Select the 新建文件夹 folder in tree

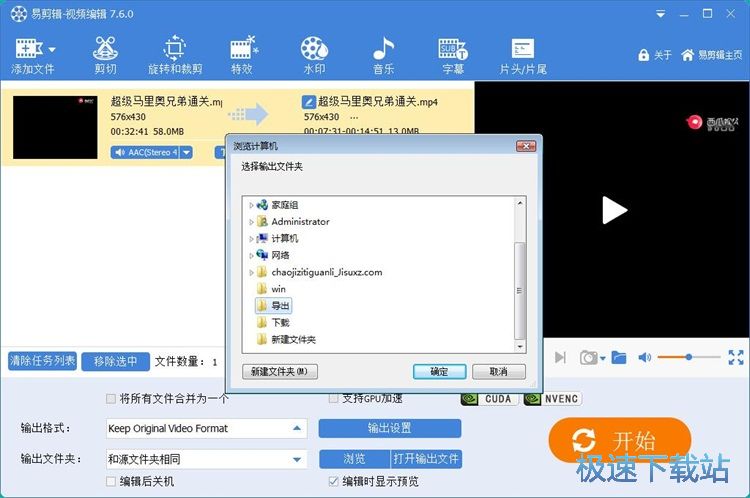coord(286,340)
